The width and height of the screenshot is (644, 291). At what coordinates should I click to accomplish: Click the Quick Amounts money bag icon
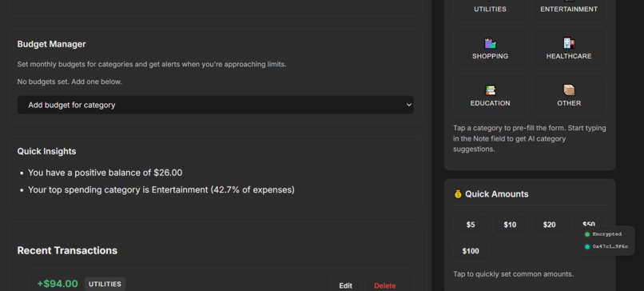coord(458,194)
